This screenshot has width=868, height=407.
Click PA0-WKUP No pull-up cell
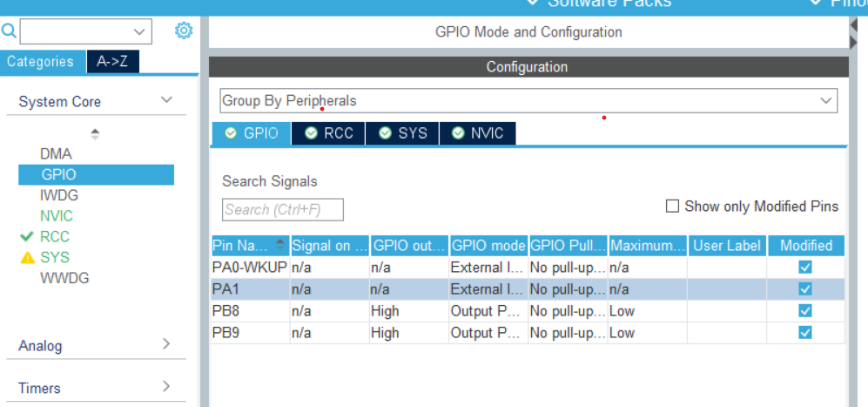point(568,268)
